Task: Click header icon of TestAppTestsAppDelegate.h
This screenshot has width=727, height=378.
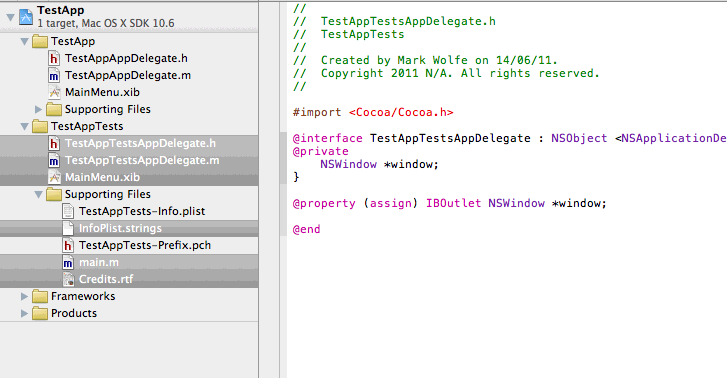Action: (x=54, y=143)
